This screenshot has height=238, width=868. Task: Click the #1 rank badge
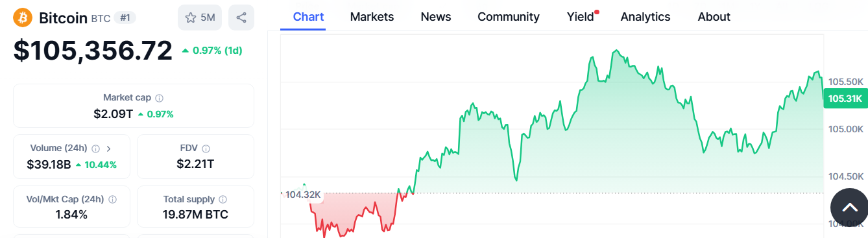click(x=125, y=18)
